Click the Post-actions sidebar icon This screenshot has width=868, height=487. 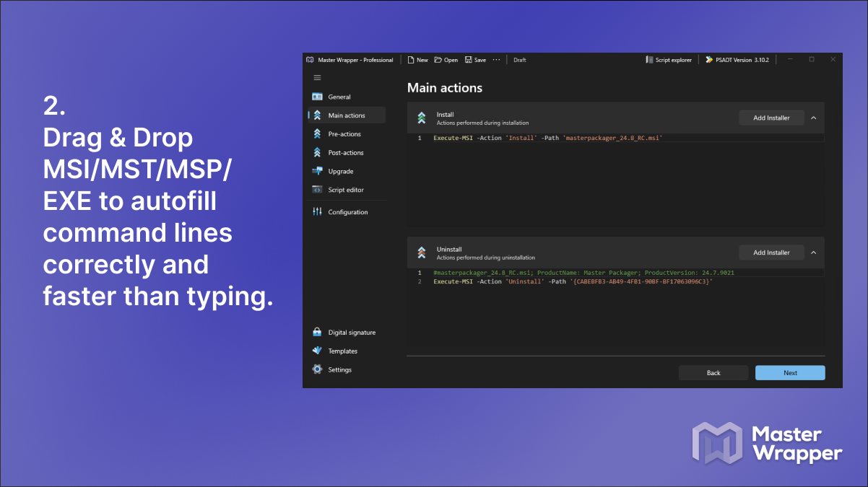tap(317, 153)
